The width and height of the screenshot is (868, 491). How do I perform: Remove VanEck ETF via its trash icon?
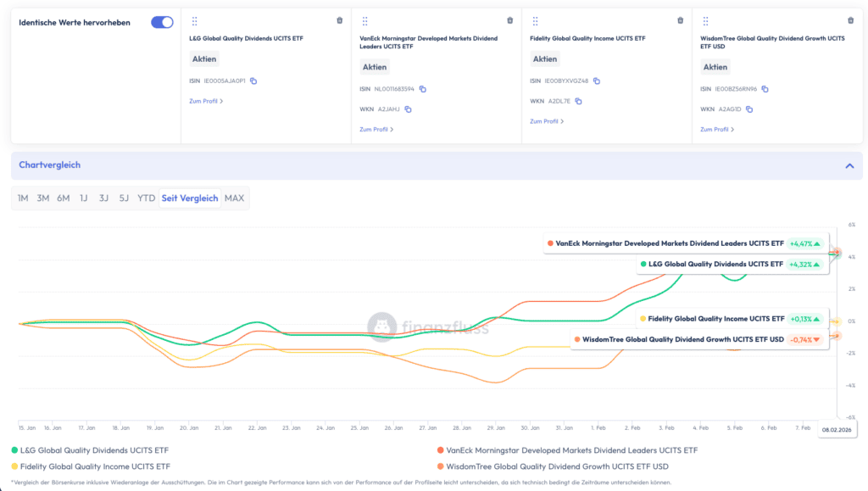coord(510,20)
